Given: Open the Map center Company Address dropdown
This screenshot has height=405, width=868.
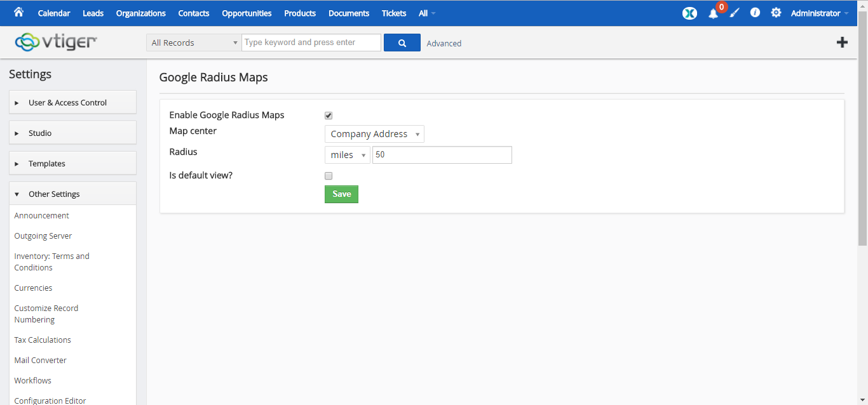Looking at the screenshot, I should point(374,134).
